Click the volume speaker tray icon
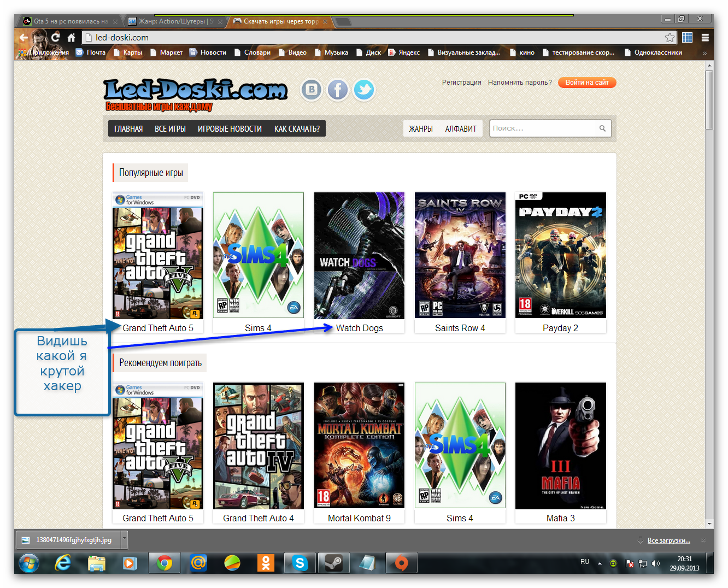Image resolution: width=728 pixels, height=588 pixels. coord(656,563)
